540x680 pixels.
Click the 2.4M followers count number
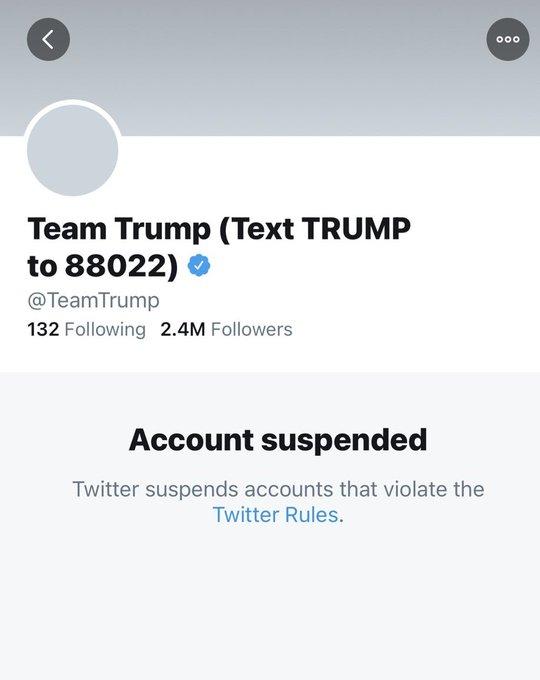[x=183, y=329]
